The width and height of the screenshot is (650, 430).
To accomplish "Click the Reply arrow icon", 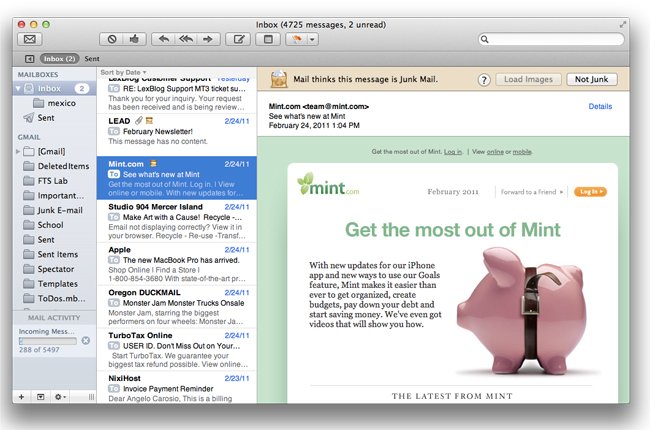I will click(163, 39).
